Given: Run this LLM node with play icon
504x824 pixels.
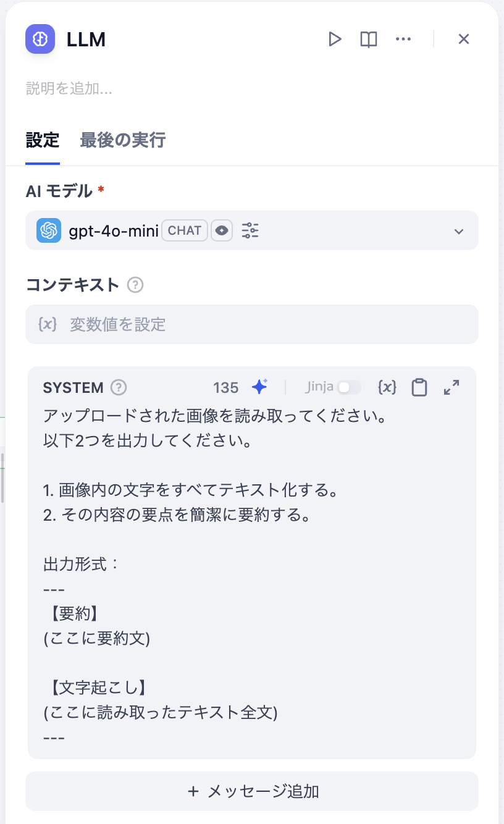Looking at the screenshot, I should pyautogui.click(x=335, y=40).
